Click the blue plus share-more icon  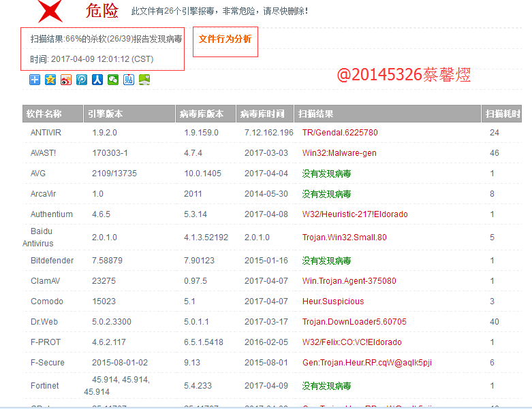pos(35,80)
